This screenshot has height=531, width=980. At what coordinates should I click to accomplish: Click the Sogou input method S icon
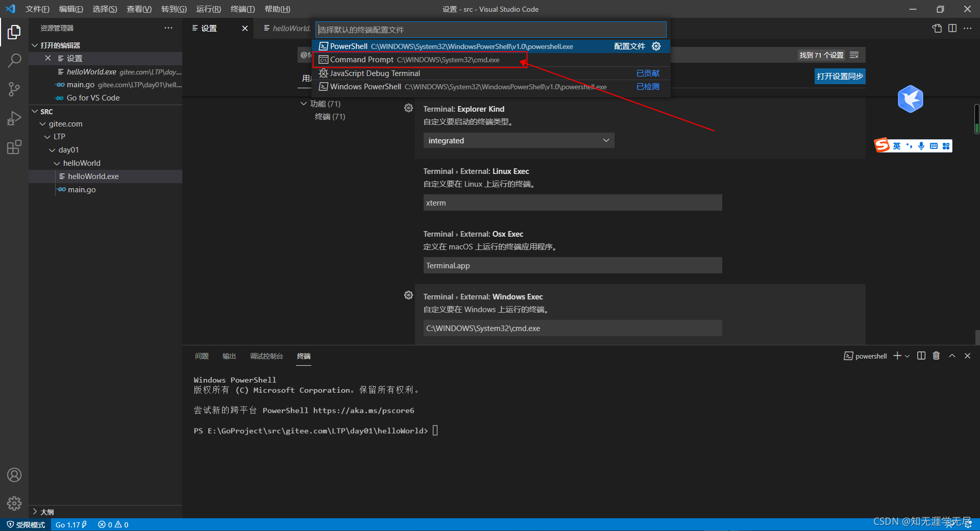tap(882, 145)
